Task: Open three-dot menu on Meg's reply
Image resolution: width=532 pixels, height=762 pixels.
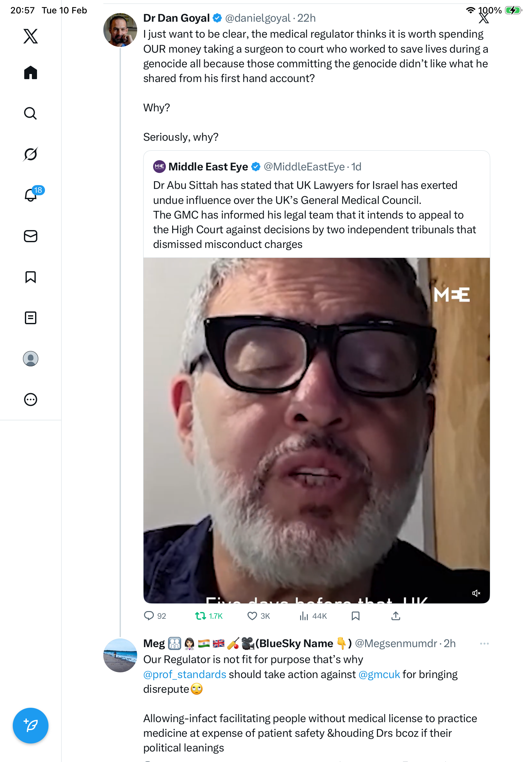Action: click(x=484, y=644)
